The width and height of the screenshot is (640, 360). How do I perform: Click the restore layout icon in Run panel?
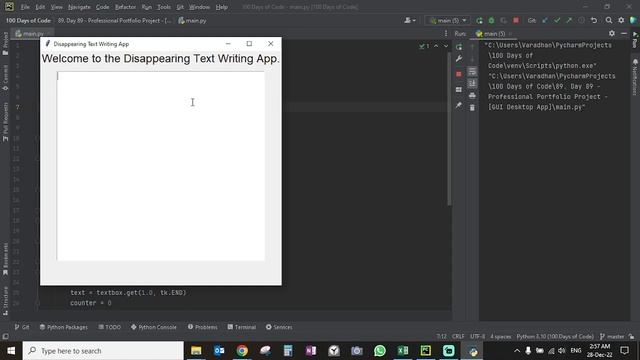(459, 89)
